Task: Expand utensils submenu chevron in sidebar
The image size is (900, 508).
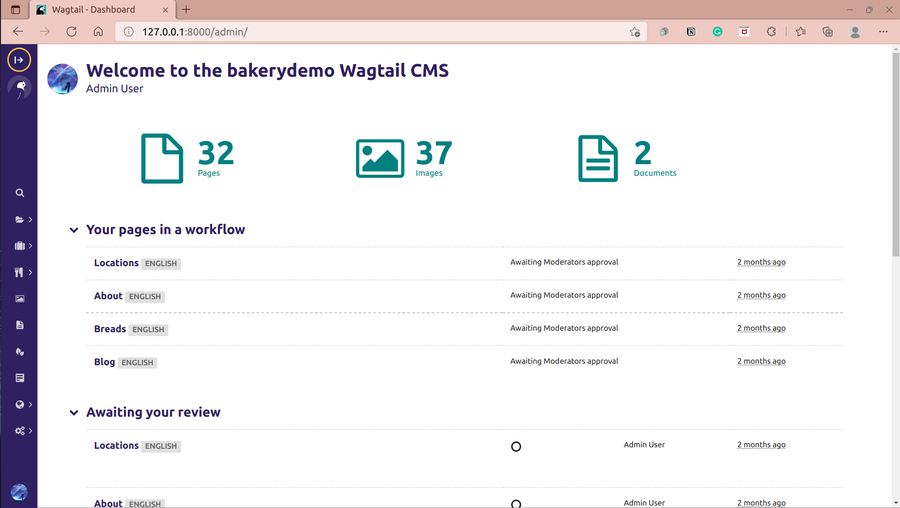Action: click(x=30, y=272)
